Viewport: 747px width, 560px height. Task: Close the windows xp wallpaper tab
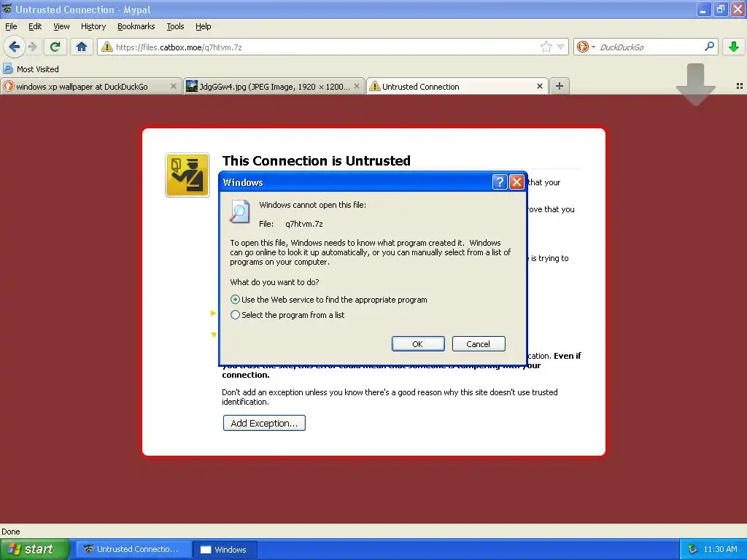[x=174, y=86]
